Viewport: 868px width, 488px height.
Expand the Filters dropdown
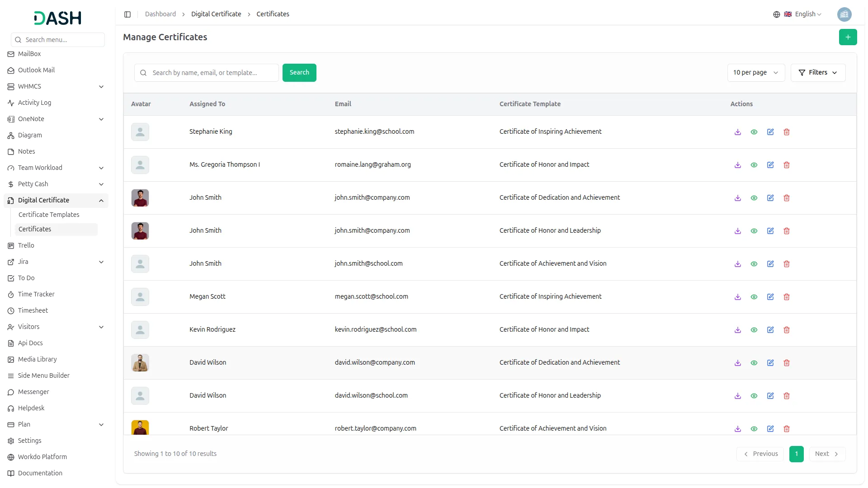(x=818, y=73)
